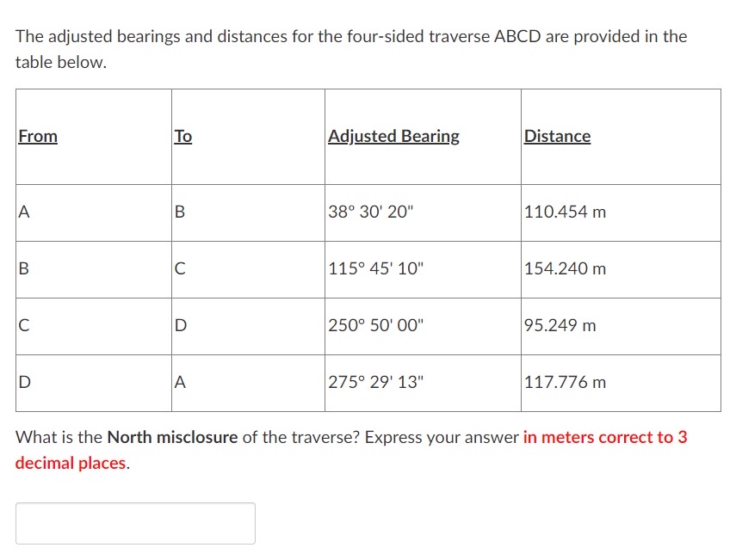Click inside the answer input box
The height and width of the screenshot is (560, 736).
click(134, 523)
